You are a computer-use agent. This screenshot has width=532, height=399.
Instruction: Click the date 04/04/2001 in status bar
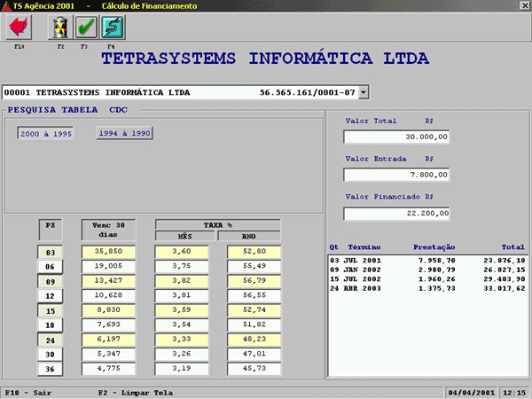tap(472, 393)
